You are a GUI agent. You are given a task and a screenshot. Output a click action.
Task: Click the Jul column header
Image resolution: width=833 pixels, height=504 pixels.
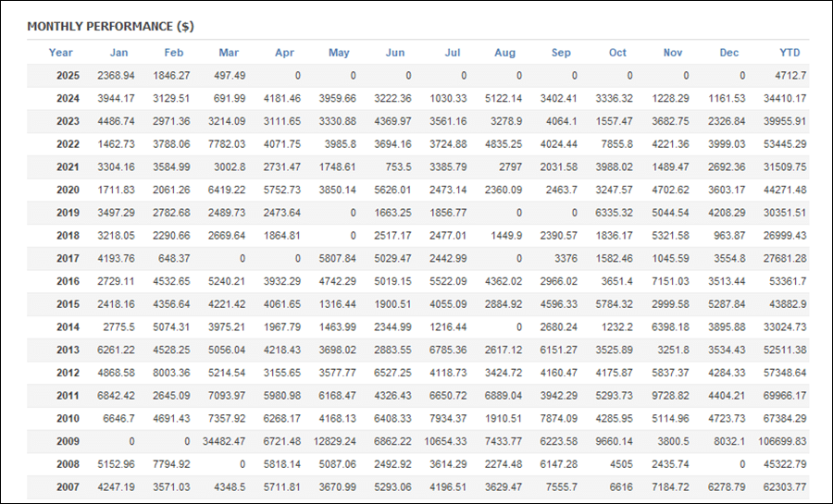pyautogui.click(x=452, y=53)
